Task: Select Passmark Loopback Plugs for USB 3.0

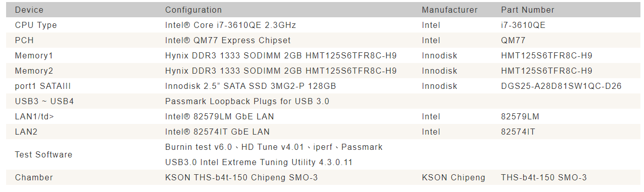Action: pyautogui.click(x=247, y=101)
